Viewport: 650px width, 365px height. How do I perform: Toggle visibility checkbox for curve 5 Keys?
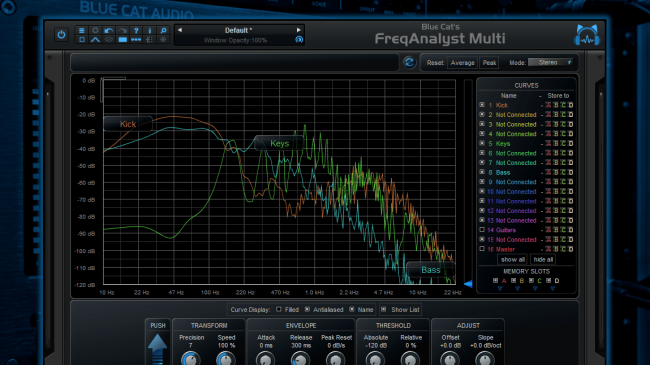coord(482,144)
